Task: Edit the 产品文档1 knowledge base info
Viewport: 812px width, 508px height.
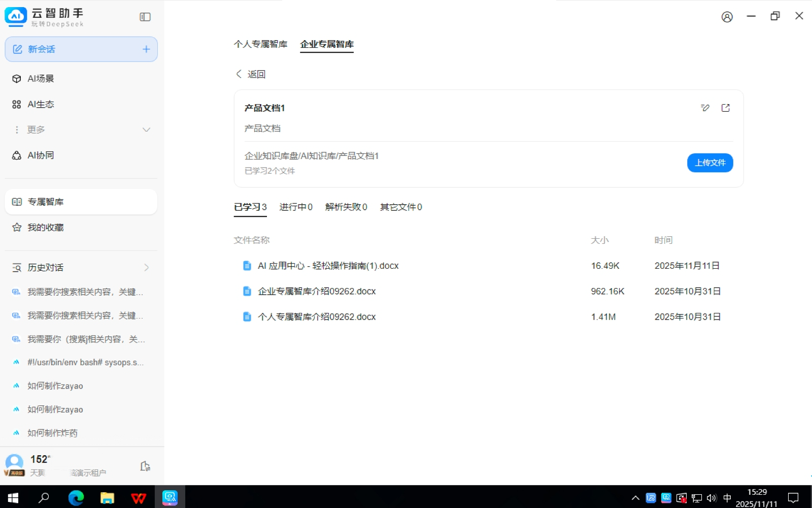Action: coord(705,108)
